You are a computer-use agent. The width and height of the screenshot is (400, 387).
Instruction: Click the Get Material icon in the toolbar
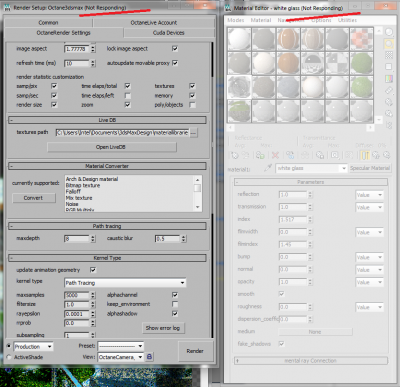235,155
